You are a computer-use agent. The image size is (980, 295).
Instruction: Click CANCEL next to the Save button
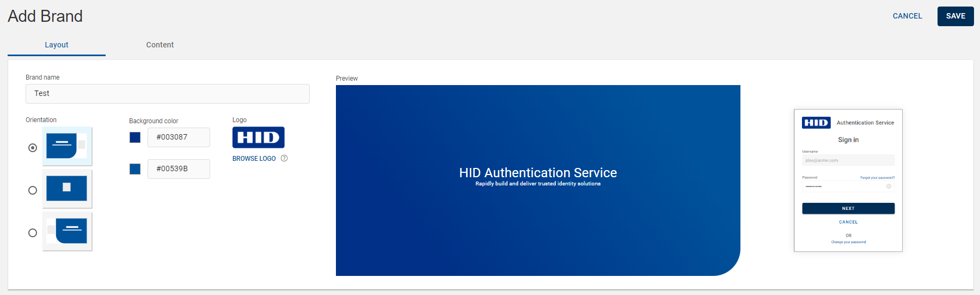[x=907, y=16]
